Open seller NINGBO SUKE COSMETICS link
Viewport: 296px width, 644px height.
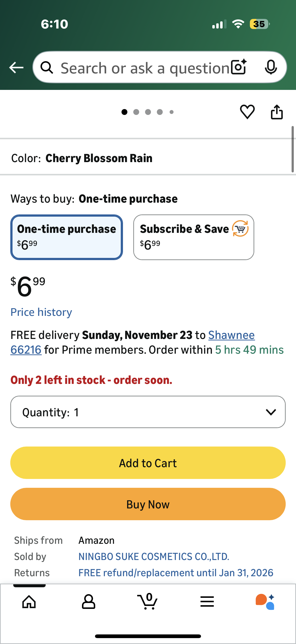click(x=154, y=557)
